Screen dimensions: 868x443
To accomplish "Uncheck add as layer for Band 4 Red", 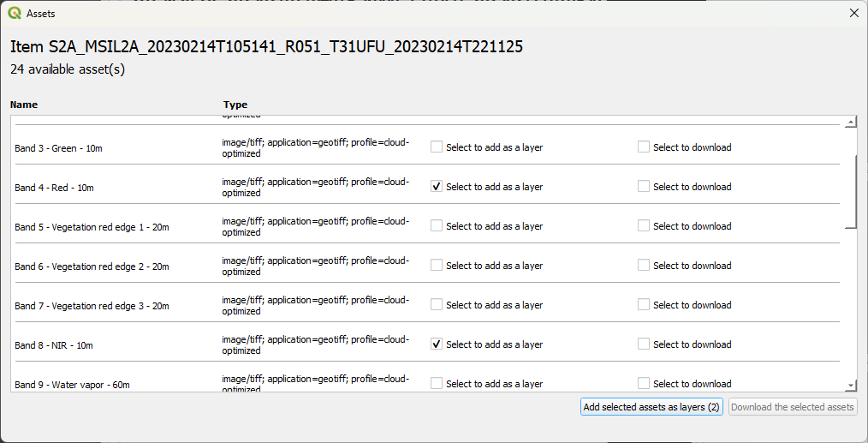I will click(437, 187).
